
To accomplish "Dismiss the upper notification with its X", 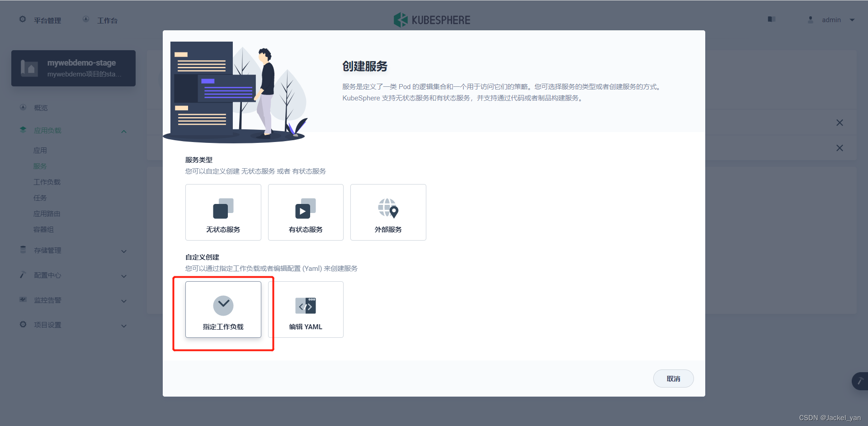I will (x=840, y=122).
